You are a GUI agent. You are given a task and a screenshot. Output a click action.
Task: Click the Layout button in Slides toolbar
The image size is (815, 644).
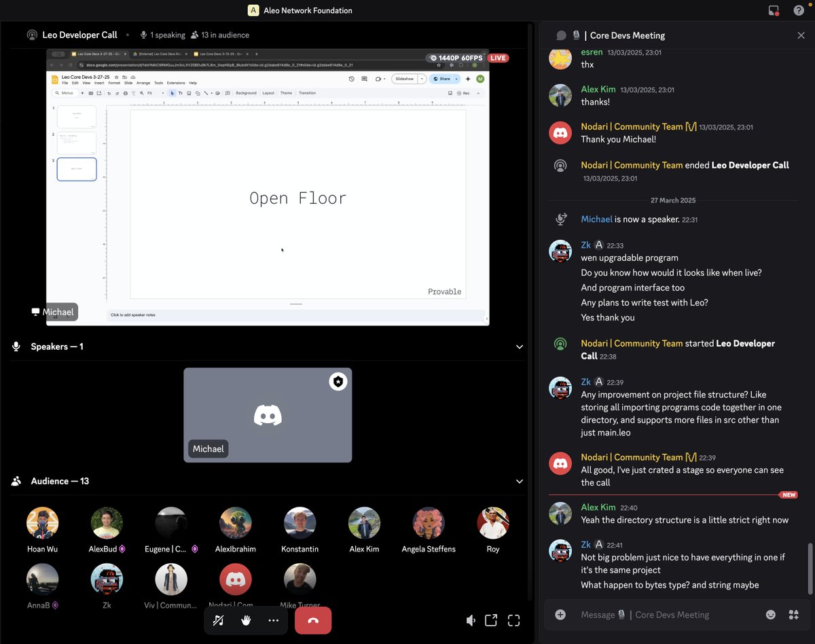pos(268,93)
